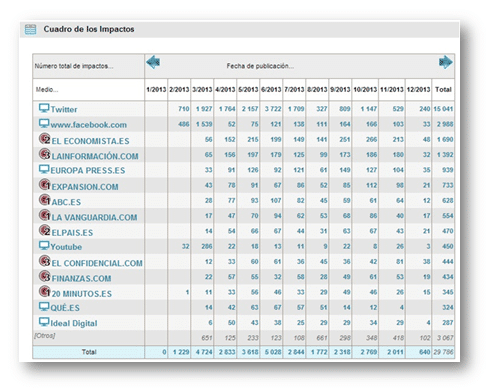The image size is (503, 388).
Task: Click the Twitter total value 15 041
Action: 443,109
